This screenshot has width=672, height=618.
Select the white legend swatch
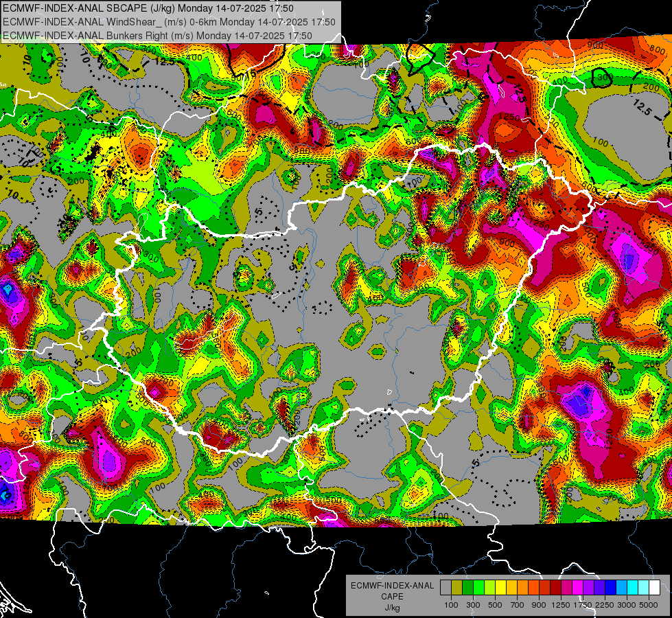pos(655,588)
